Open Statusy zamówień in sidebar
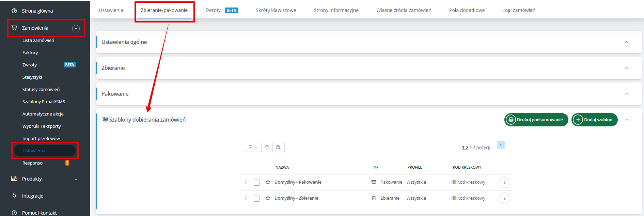Viewport: 644px width, 216px height. (41, 89)
